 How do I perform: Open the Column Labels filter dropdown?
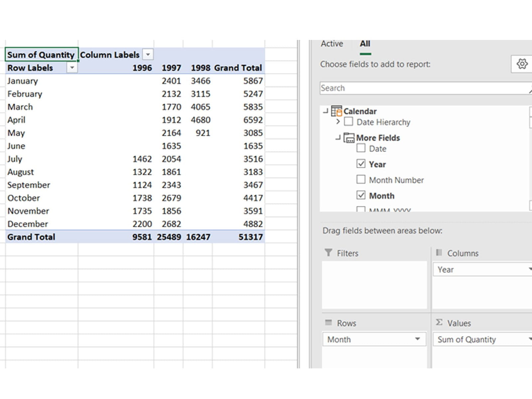click(x=148, y=55)
